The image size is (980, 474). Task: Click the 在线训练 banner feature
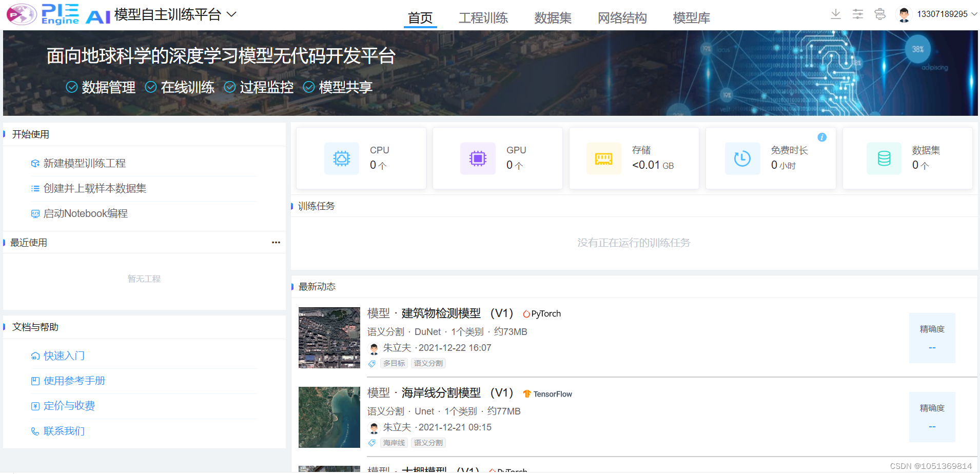point(180,87)
